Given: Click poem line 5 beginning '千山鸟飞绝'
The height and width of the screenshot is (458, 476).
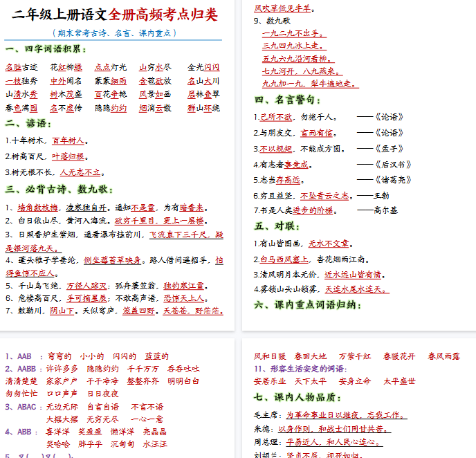Looking at the screenshot, I should pyautogui.click(x=107, y=286).
